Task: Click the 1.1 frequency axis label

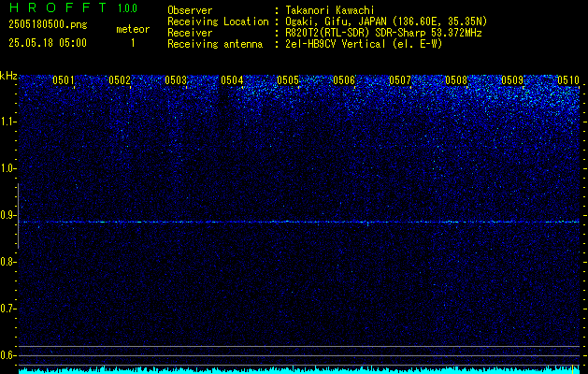Action: (7, 122)
